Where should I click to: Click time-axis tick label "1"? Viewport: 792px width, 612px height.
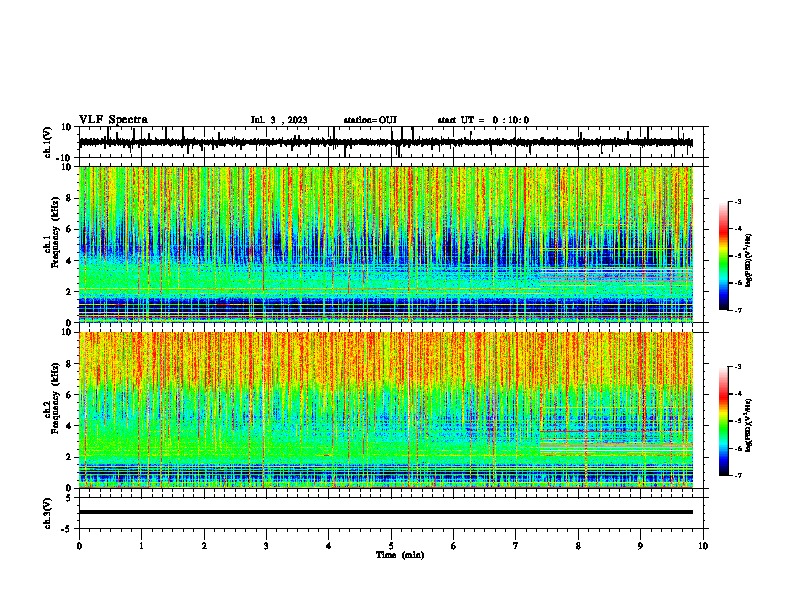point(141,546)
